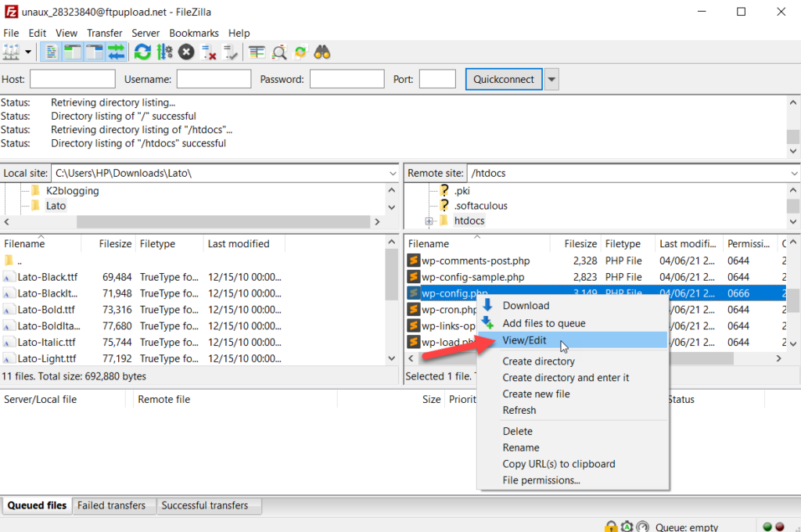The width and height of the screenshot is (801, 532).
Task: Open the Quickconnect history dropdown
Action: (551, 79)
